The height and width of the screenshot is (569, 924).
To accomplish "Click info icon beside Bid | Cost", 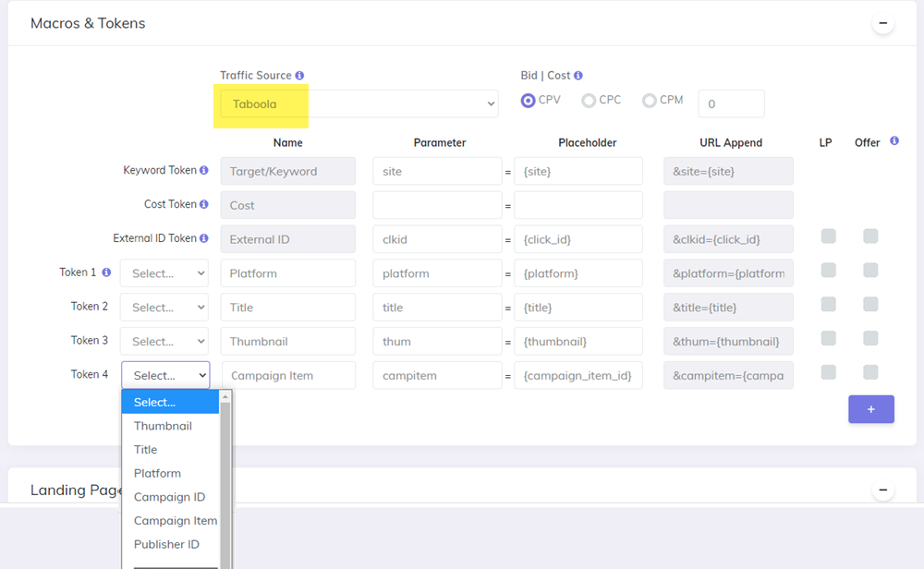I will pyautogui.click(x=578, y=76).
